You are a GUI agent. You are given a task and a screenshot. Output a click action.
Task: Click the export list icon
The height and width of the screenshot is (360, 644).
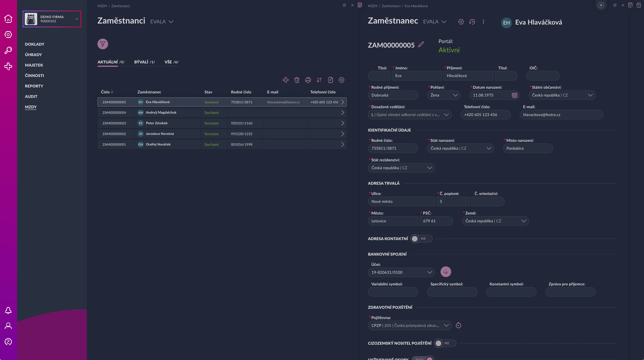(x=330, y=80)
